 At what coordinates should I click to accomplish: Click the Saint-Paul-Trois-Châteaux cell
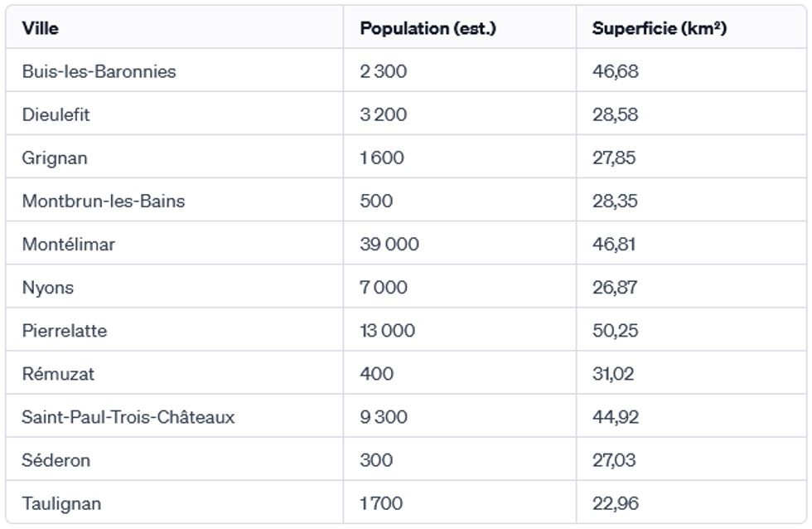[128, 417]
